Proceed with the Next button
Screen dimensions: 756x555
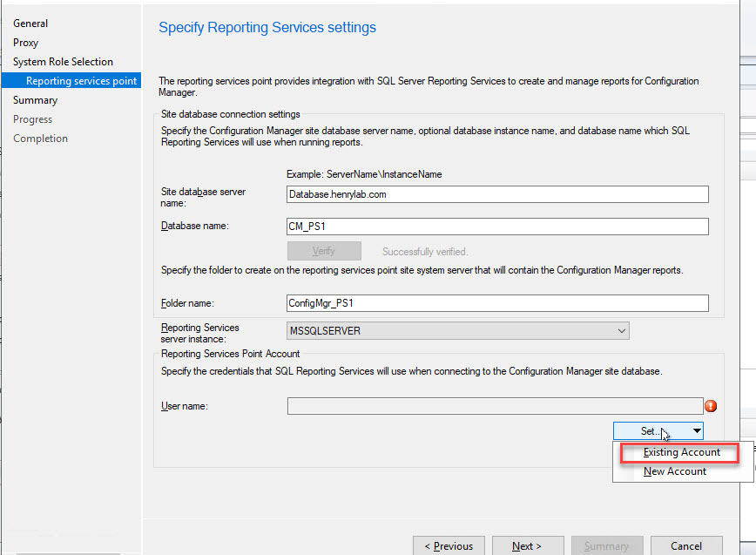click(x=527, y=546)
